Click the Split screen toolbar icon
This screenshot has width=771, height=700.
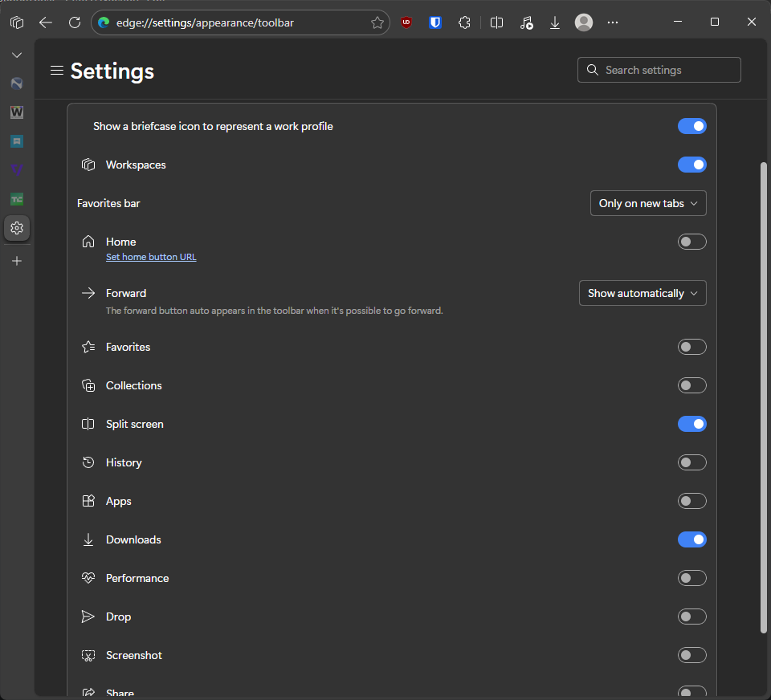497,22
